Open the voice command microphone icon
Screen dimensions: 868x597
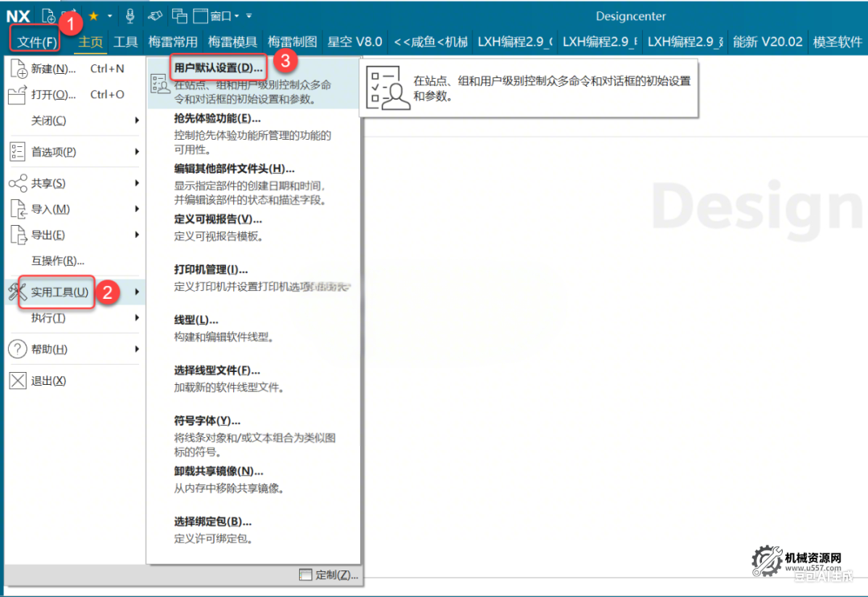pyautogui.click(x=130, y=14)
